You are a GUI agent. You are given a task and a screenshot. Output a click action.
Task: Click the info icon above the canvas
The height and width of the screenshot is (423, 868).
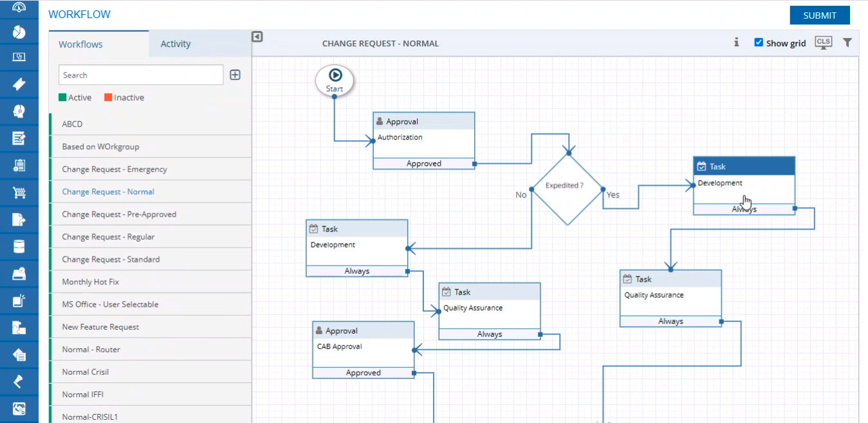pyautogui.click(x=736, y=42)
